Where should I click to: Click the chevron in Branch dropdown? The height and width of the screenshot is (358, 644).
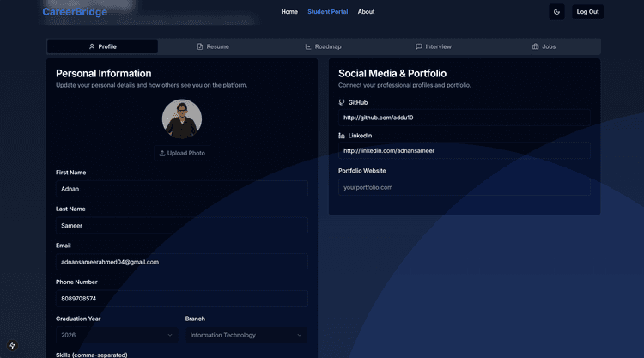click(300, 335)
